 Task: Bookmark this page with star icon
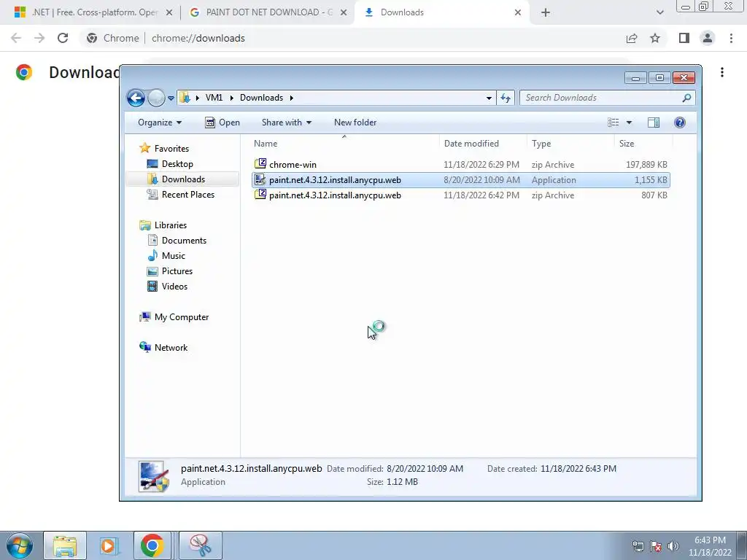click(655, 38)
